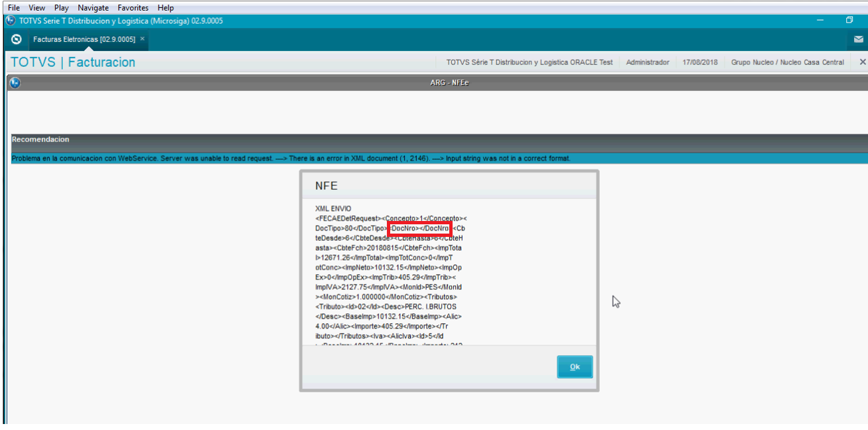The height and width of the screenshot is (430, 868).
Task: Click Grupo Nucleo / Nucleo Casa Central
Action: [788, 62]
